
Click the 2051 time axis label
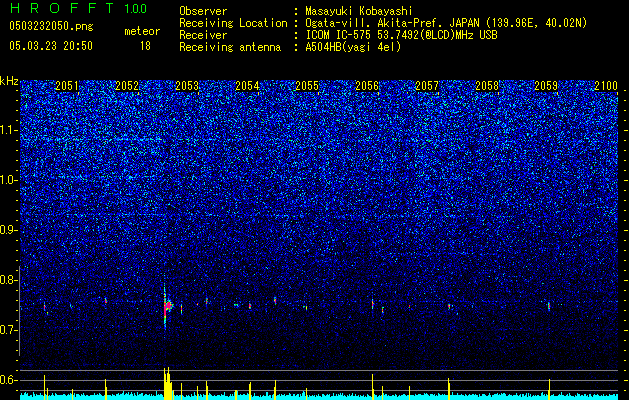(x=67, y=86)
